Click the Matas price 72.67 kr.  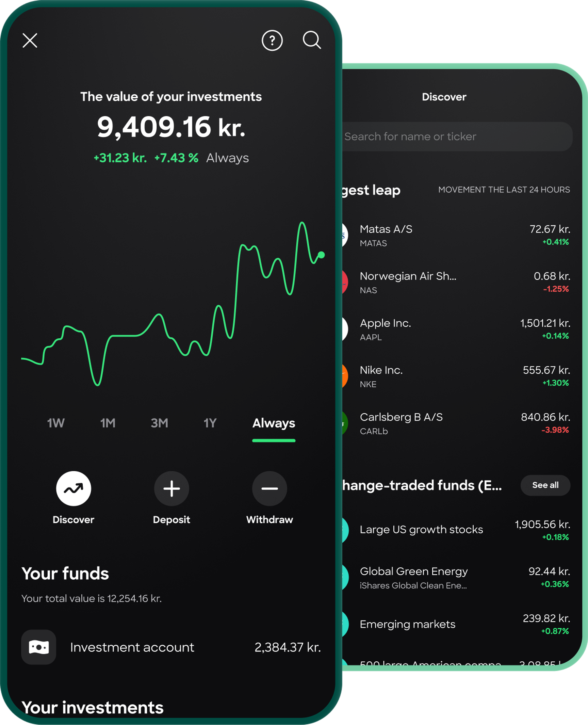point(550,229)
